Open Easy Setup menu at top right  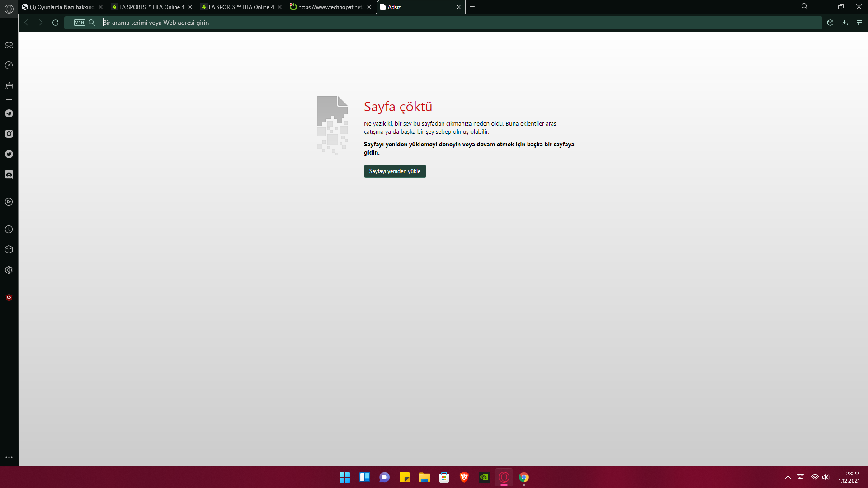click(859, 23)
